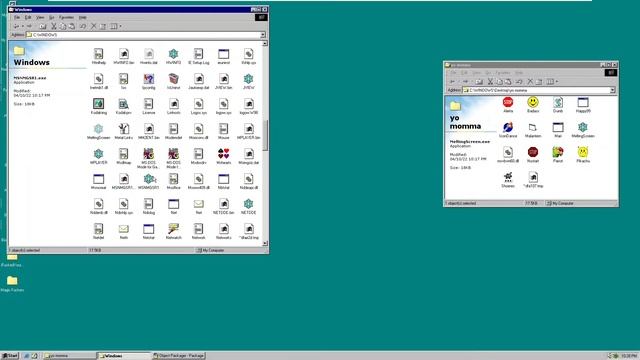
Task: Select the NETDDE gear icon
Action: [248, 204]
